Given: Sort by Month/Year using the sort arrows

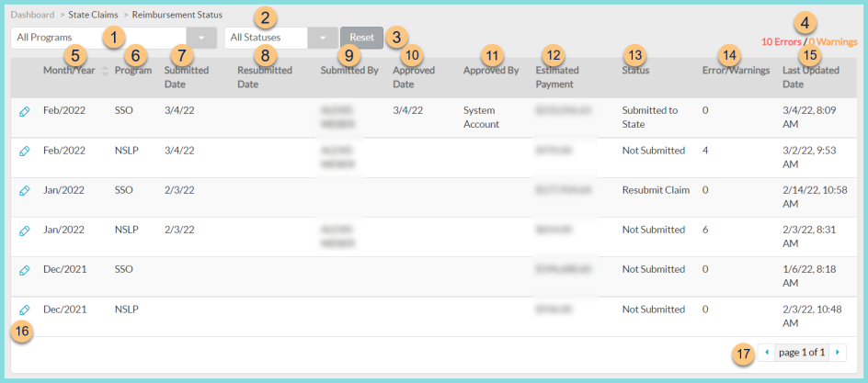Looking at the screenshot, I should pos(105,71).
